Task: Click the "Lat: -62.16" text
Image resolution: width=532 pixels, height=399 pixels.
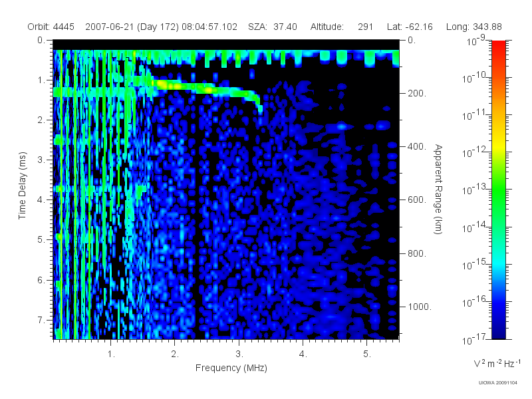Action: pyautogui.click(x=410, y=27)
